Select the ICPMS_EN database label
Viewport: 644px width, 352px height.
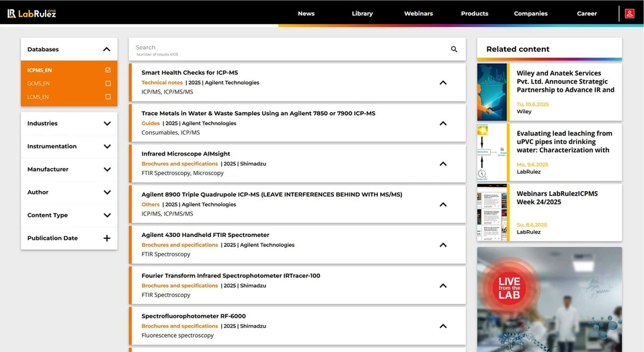(x=40, y=70)
